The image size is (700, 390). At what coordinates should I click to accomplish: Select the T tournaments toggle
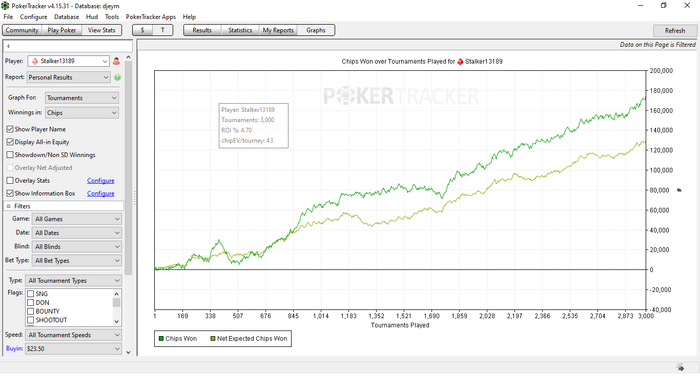(x=162, y=30)
